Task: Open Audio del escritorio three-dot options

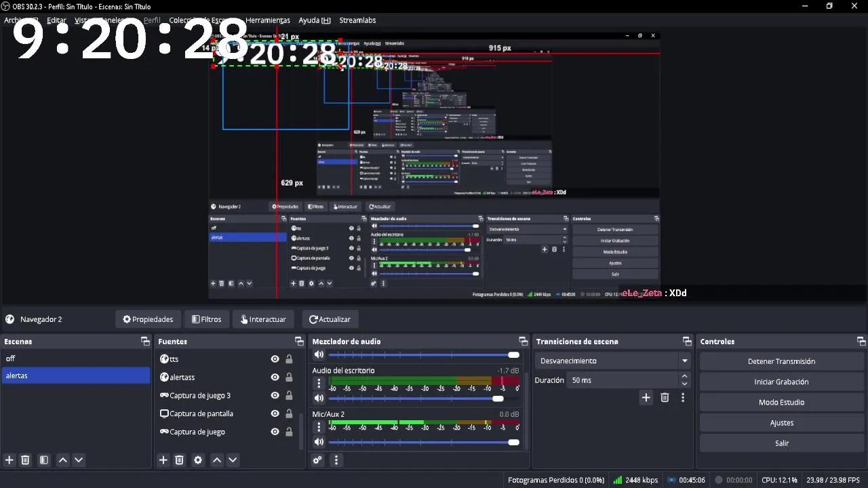Action: (319, 384)
